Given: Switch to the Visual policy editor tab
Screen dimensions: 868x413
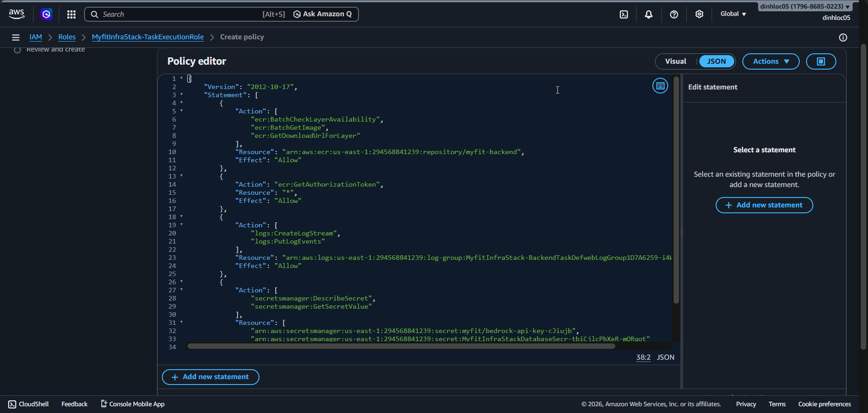Looking at the screenshot, I should click(676, 61).
